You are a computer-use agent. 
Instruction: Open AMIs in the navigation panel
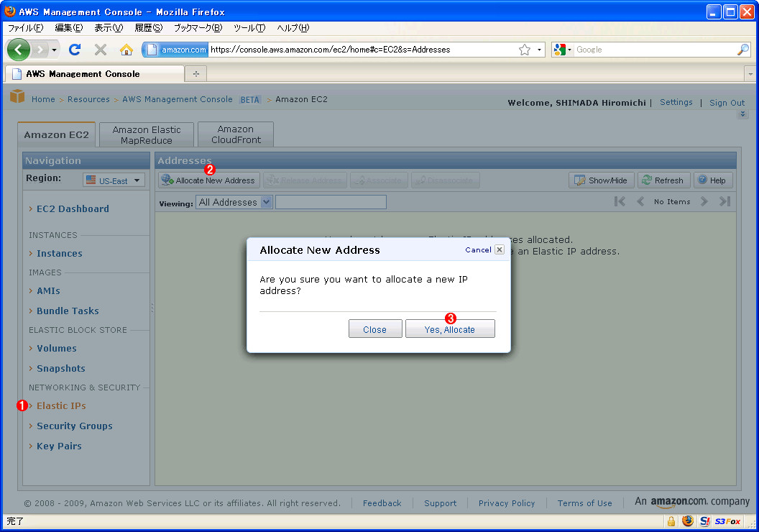48,291
